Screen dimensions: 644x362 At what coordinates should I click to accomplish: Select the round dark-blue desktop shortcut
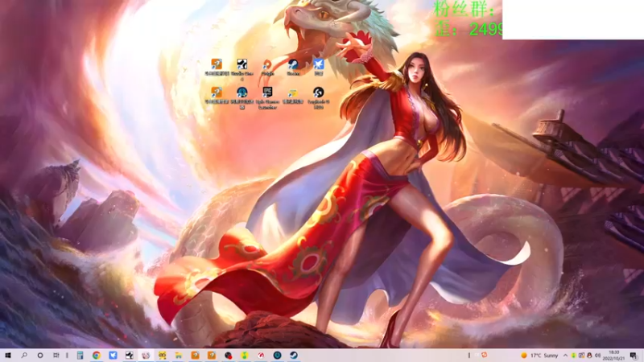click(x=242, y=97)
